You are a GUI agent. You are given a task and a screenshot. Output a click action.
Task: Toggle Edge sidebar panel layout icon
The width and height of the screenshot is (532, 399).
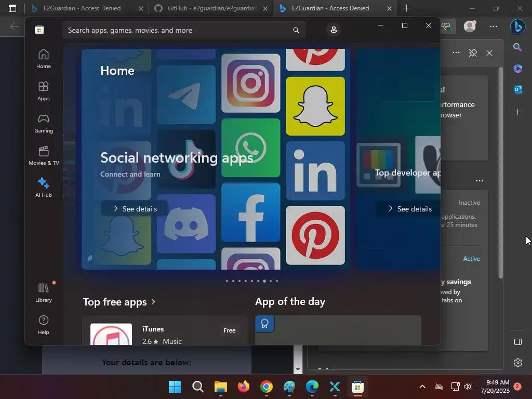tap(518, 342)
